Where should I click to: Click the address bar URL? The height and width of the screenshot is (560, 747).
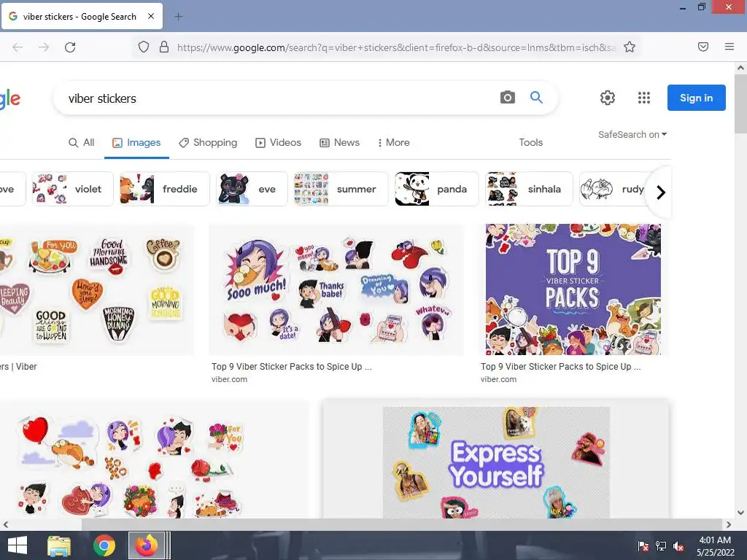(x=396, y=47)
